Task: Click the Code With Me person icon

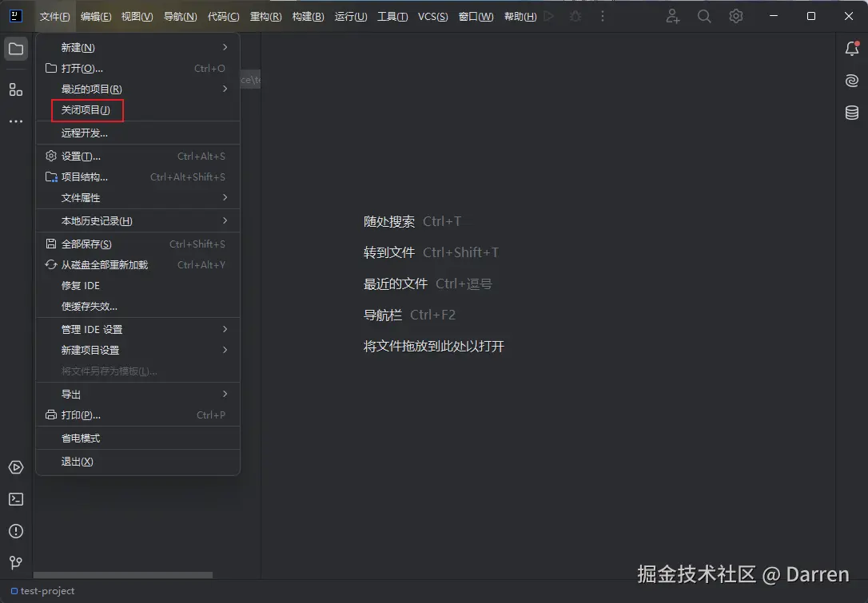Action: 673,16
